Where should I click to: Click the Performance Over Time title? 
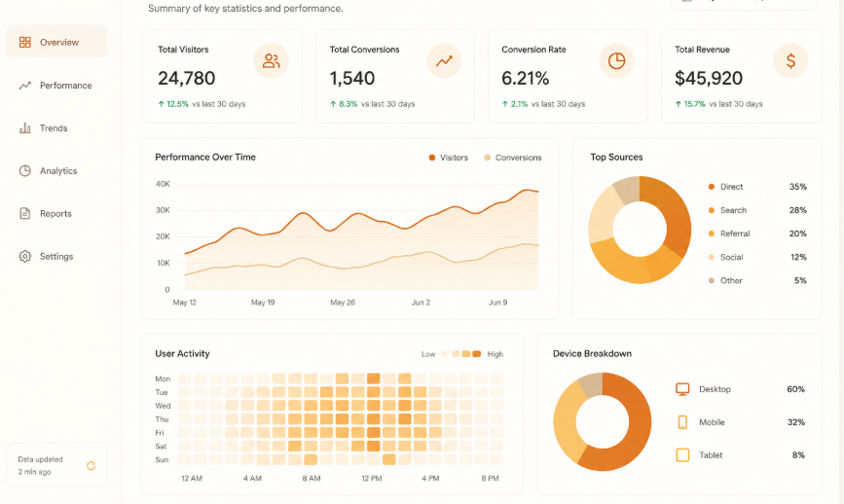tap(205, 157)
